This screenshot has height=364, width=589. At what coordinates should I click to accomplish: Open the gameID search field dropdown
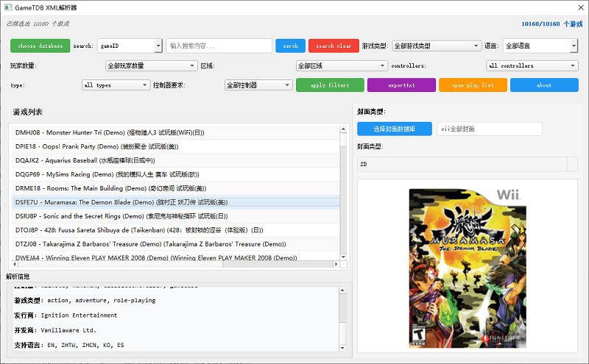click(130, 46)
